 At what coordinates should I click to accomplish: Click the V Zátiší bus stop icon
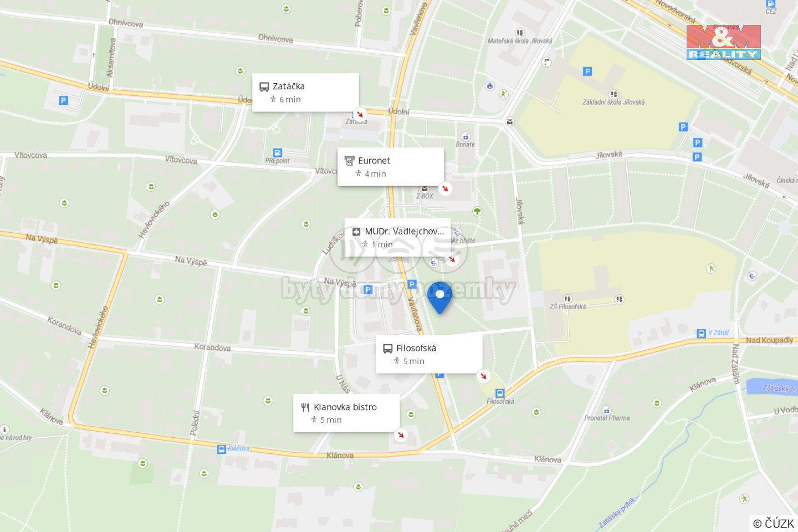(701, 334)
